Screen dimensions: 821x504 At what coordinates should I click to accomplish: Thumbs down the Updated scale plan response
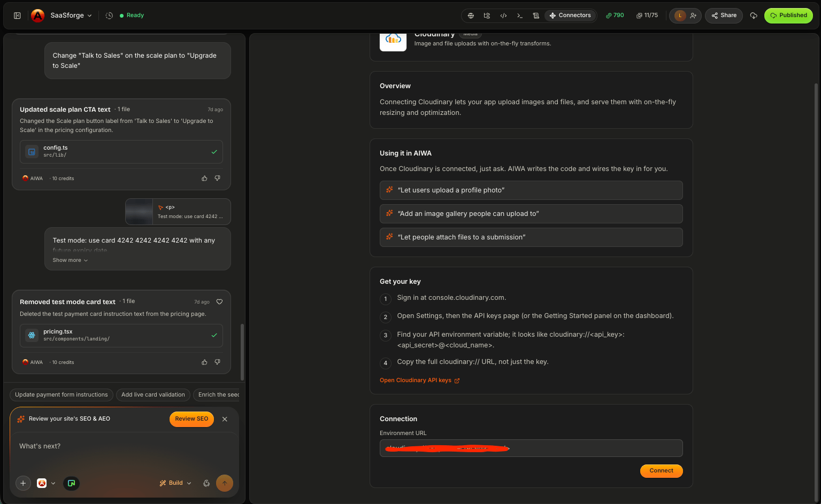217,179
